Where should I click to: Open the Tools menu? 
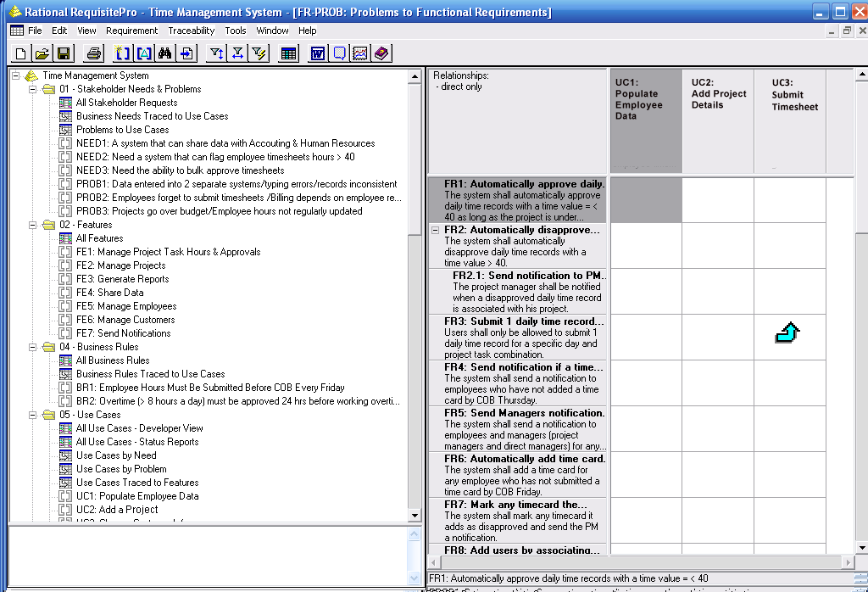236,31
